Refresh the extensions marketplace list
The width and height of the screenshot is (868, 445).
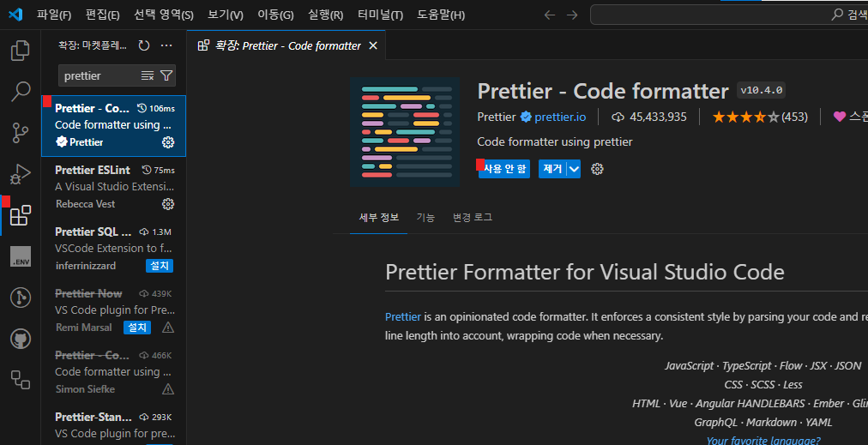coord(144,46)
